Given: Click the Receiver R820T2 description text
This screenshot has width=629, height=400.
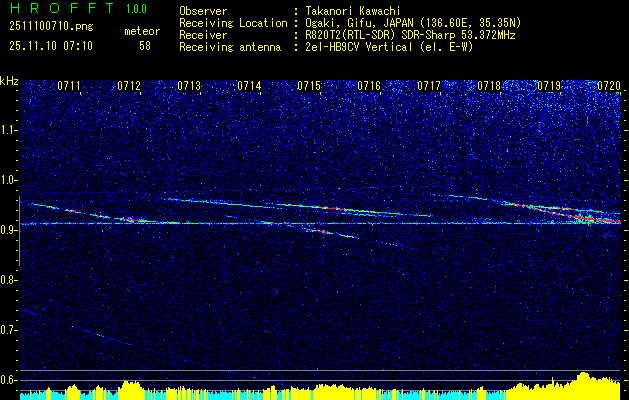Looking at the screenshot, I should coord(400,33).
